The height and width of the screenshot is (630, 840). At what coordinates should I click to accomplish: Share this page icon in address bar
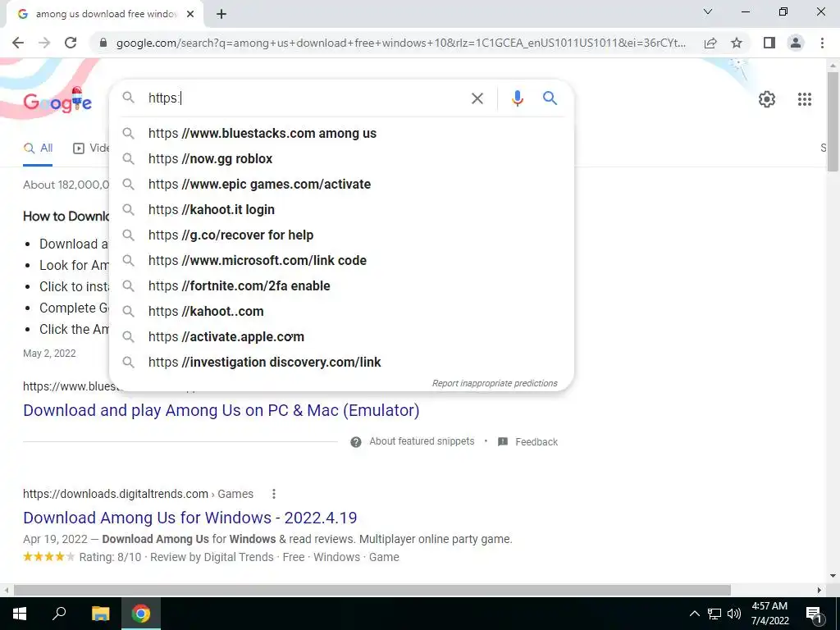710,43
